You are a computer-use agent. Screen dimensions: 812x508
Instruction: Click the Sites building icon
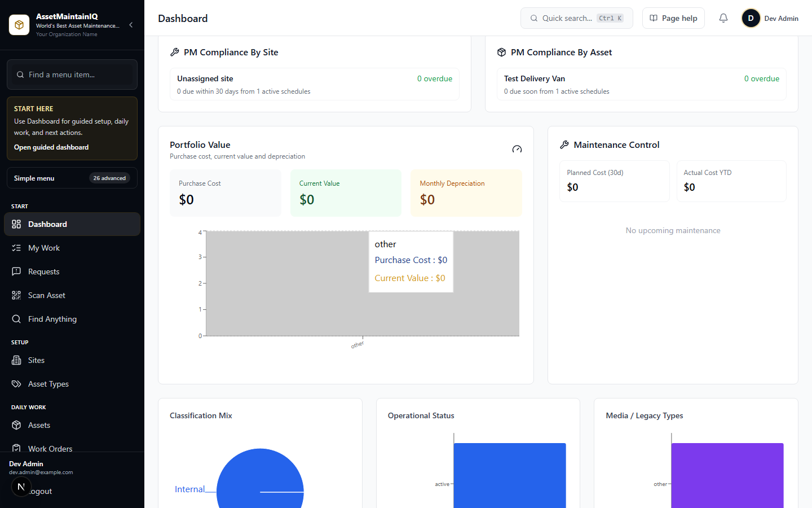(x=16, y=360)
